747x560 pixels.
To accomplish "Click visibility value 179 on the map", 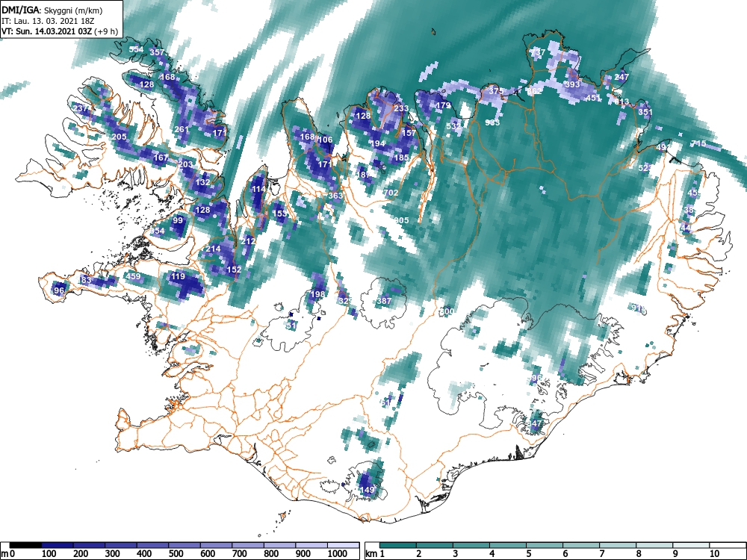I will coord(443,105).
